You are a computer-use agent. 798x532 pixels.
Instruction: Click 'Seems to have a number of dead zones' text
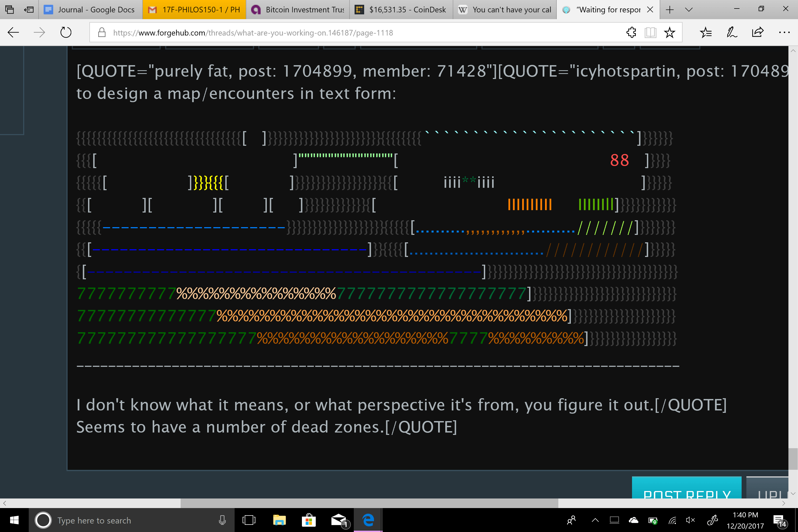click(x=230, y=427)
